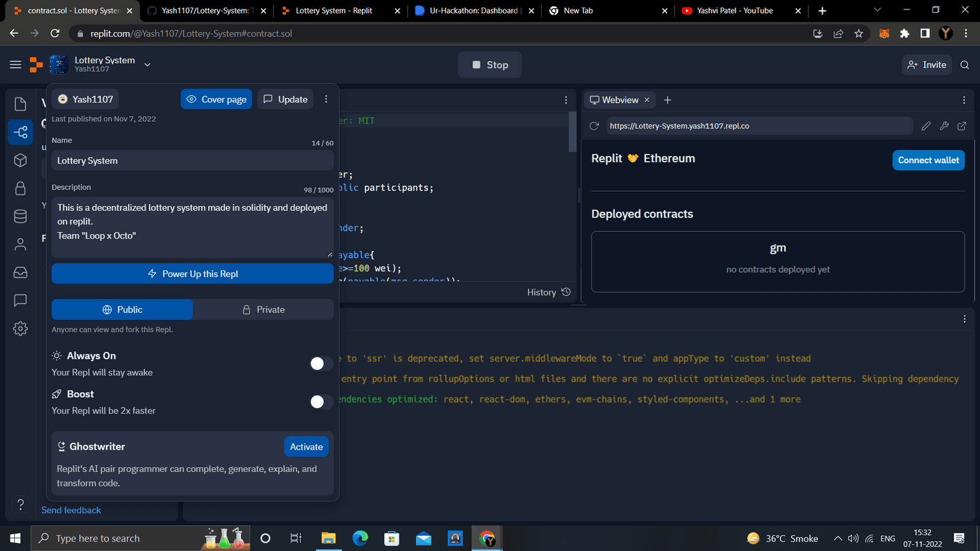The image size is (980, 551).
Task: Click the editor vertical scrollbar
Action: click(572, 133)
